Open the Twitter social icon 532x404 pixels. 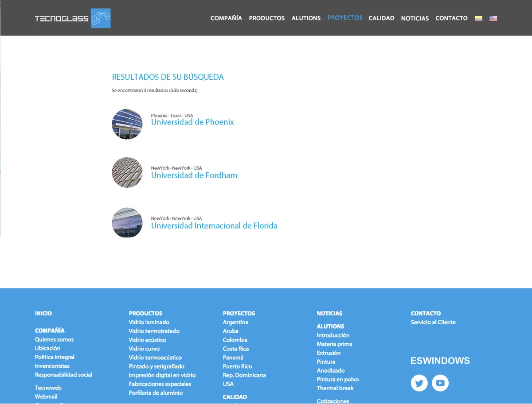(x=419, y=383)
